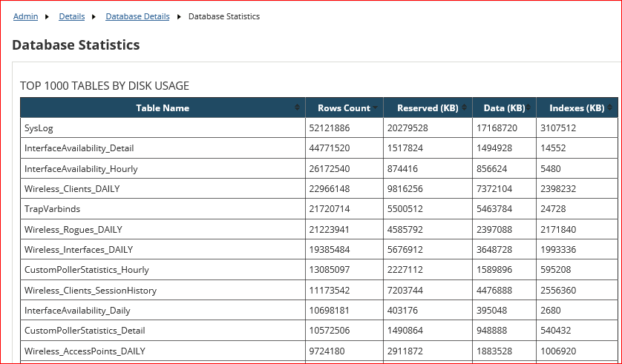Click reserved value 5676912
This screenshot has width=622, height=364.
pos(405,250)
